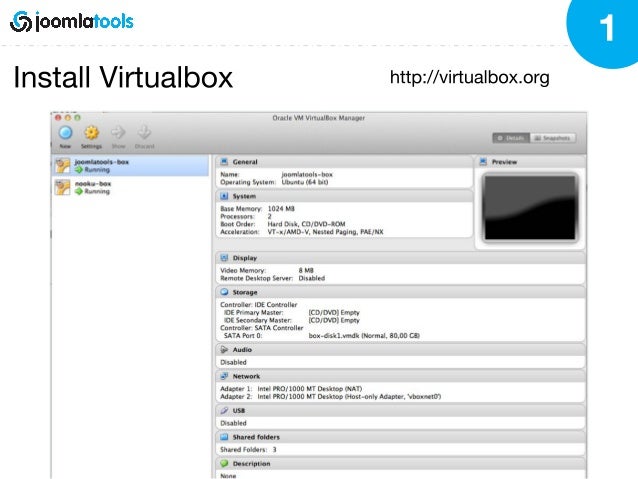Click the General section icon
This screenshot has height=479, width=638.
224,162
